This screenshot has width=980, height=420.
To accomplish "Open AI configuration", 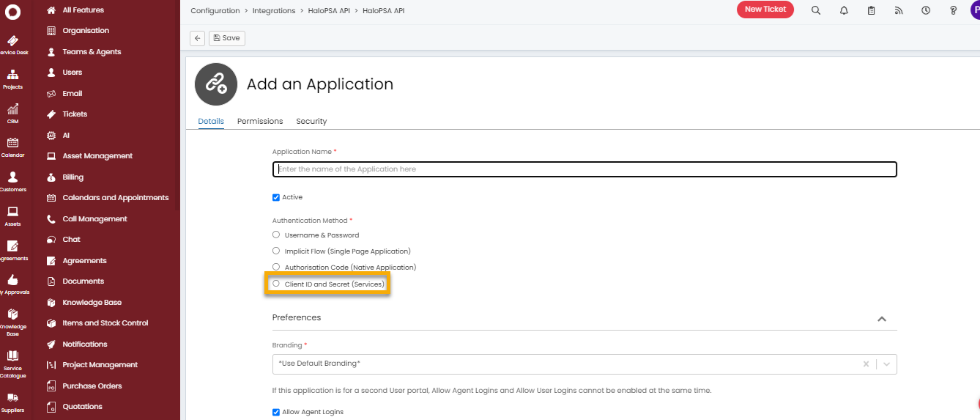I will click(x=66, y=136).
